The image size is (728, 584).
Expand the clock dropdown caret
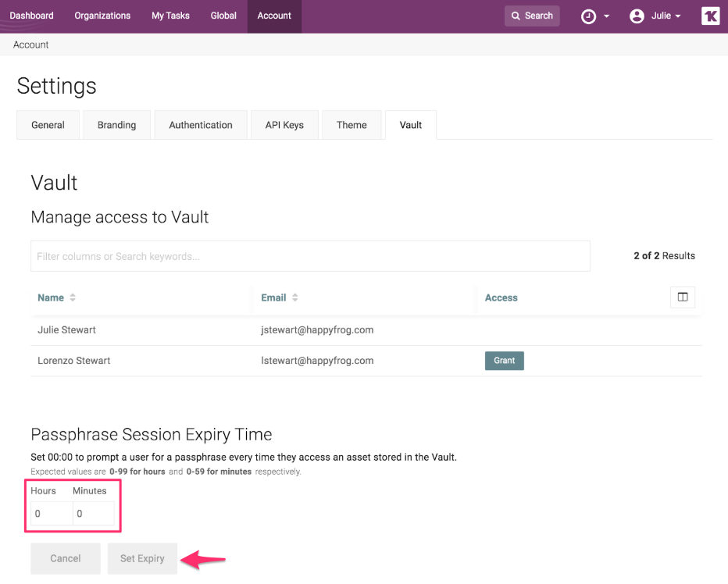pos(607,17)
